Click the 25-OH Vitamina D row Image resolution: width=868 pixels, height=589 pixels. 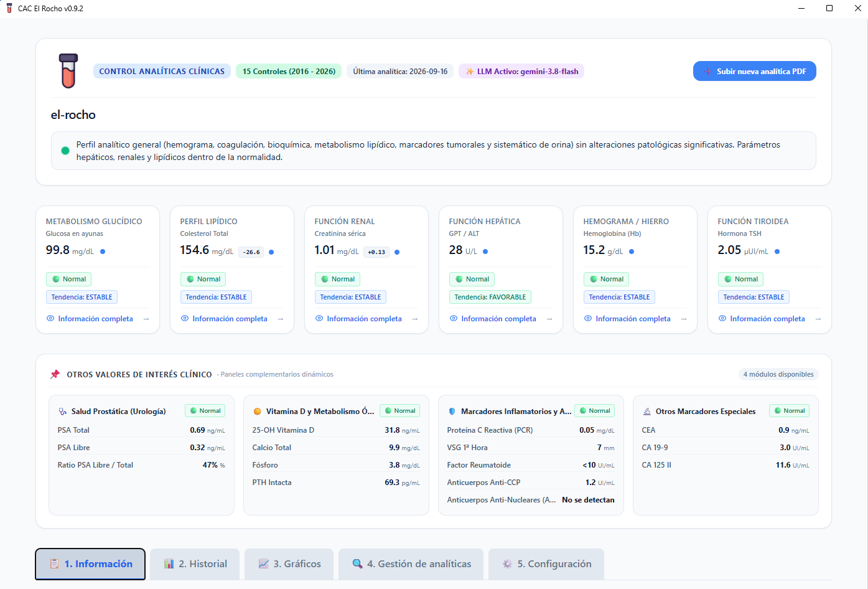pyautogui.click(x=336, y=430)
